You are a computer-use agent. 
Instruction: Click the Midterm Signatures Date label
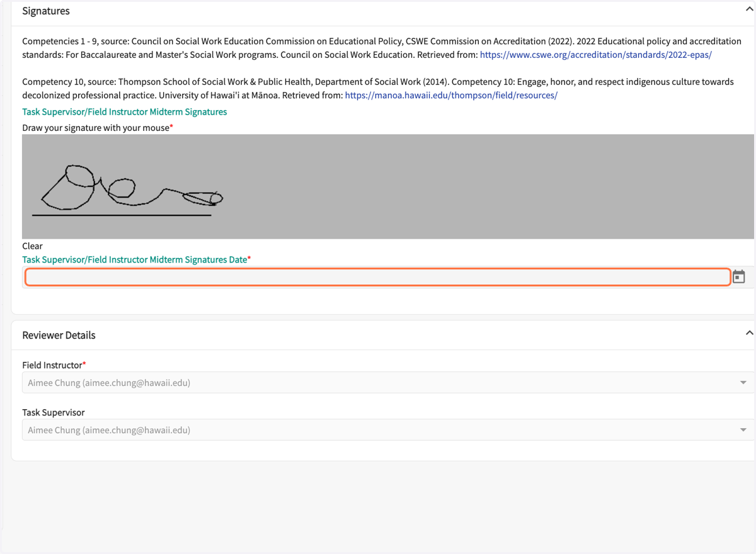point(136,259)
